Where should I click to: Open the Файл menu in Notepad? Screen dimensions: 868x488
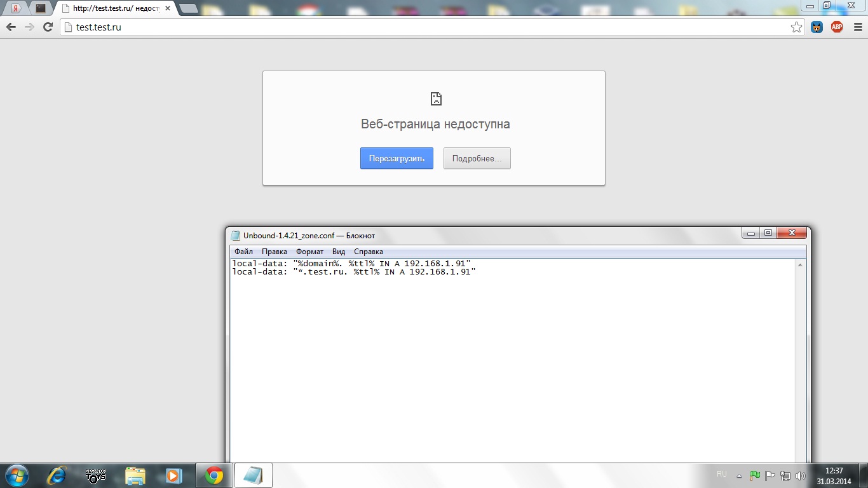click(x=243, y=252)
